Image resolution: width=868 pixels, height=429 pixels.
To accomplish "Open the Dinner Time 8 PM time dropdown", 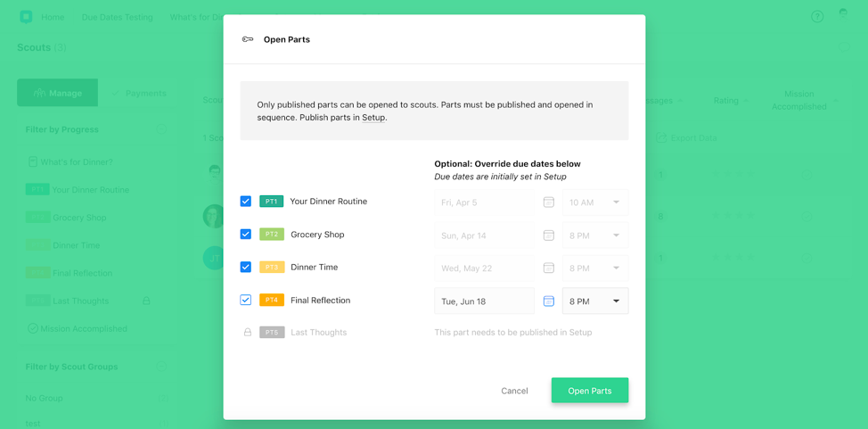I will pyautogui.click(x=595, y=268).
